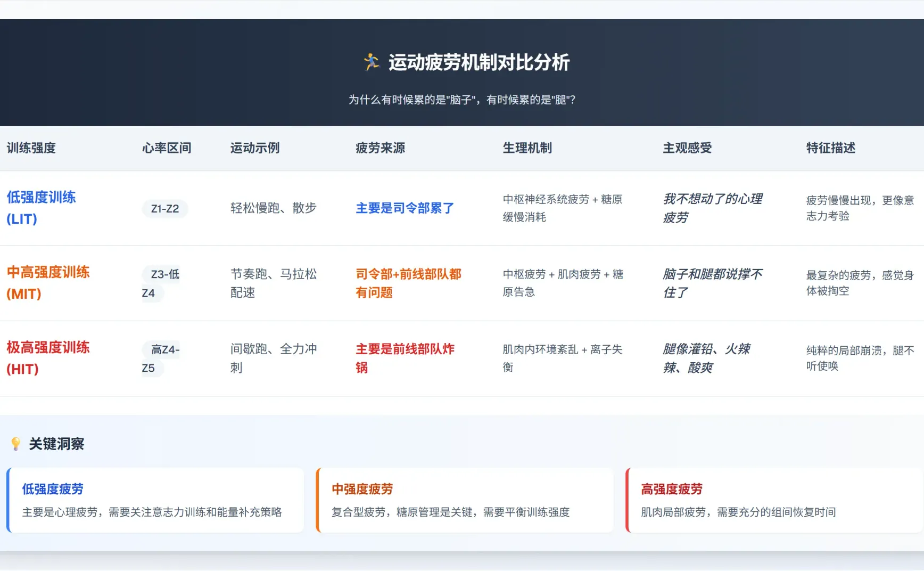Click the 疲劳来源 column header
The image size is (924, 571).
coord(381,148)
